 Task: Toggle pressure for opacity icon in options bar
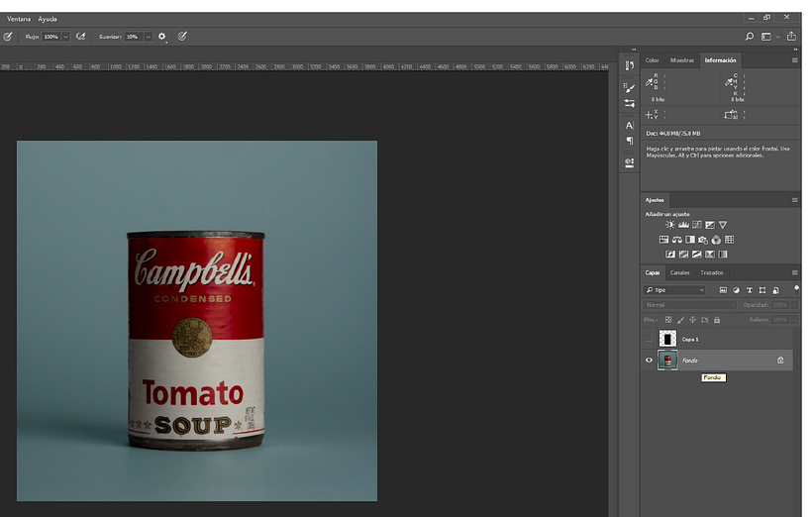pyautogui.click(x=8, y=37)
